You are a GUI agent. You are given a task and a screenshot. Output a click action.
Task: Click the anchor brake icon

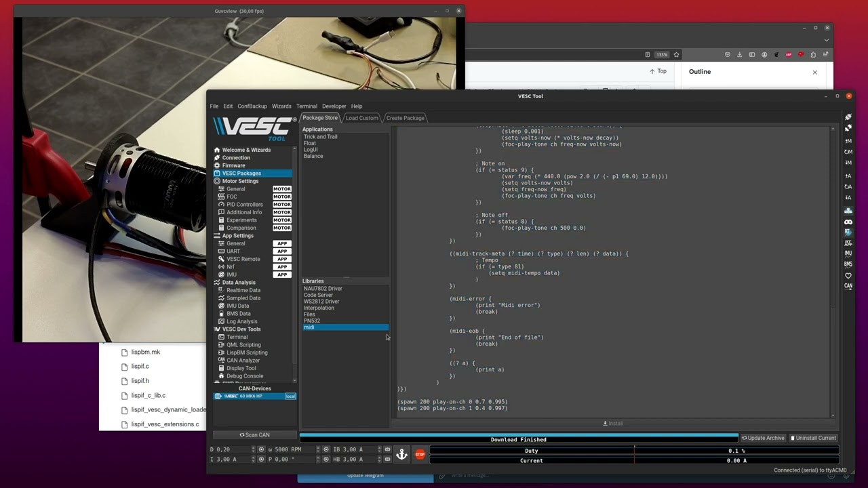[x=401, y=455]
